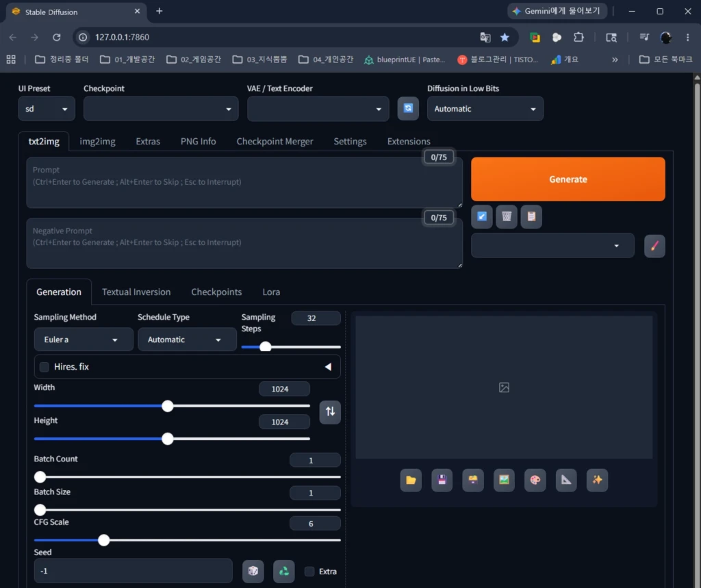Open the Sampling Method Euler a dropdown
701x588 pixels.
84,340
